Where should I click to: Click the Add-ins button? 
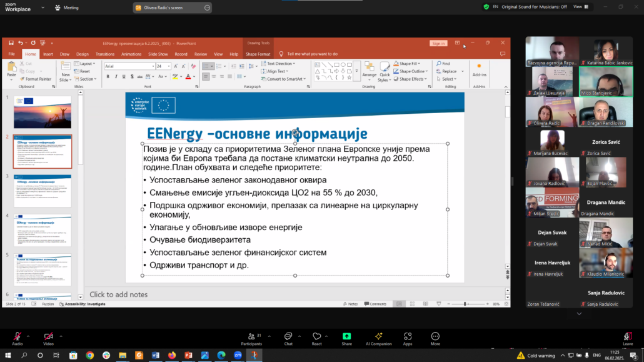coord(480,70)
